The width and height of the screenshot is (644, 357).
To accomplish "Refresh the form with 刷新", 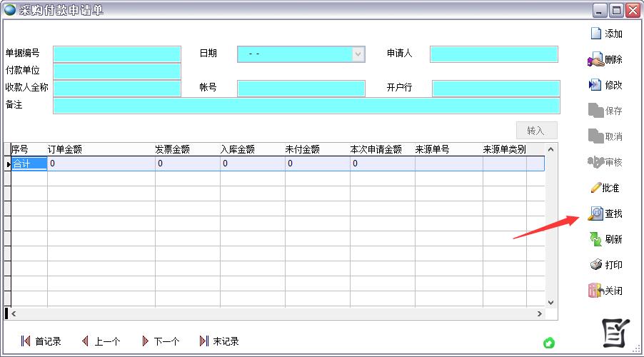I will tap(595, 239).
